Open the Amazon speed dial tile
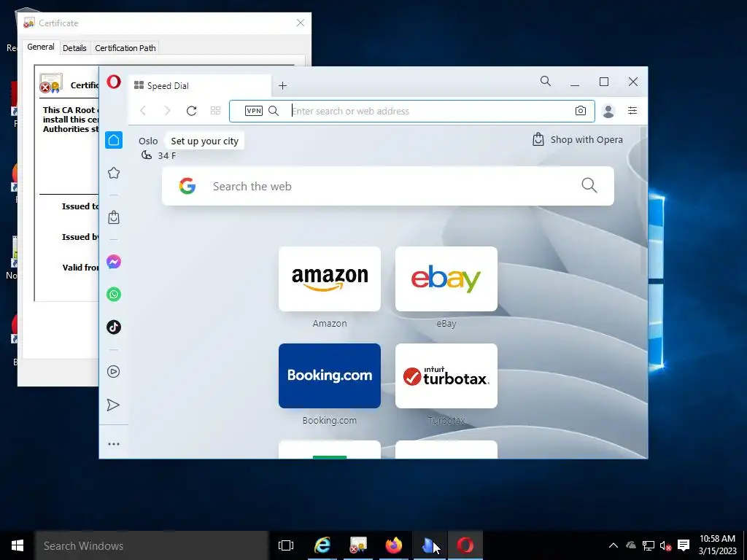This screenshot has width=747, height=560. pos(330,279)
